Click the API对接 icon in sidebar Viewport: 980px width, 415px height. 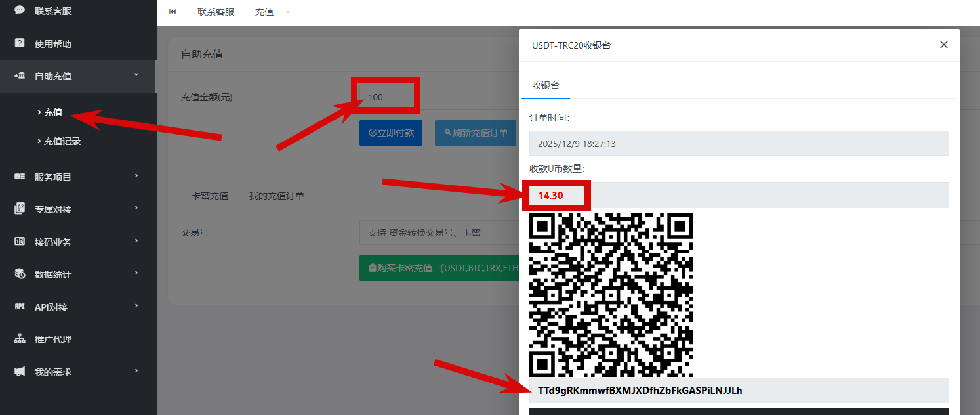[x=20, y=307]
